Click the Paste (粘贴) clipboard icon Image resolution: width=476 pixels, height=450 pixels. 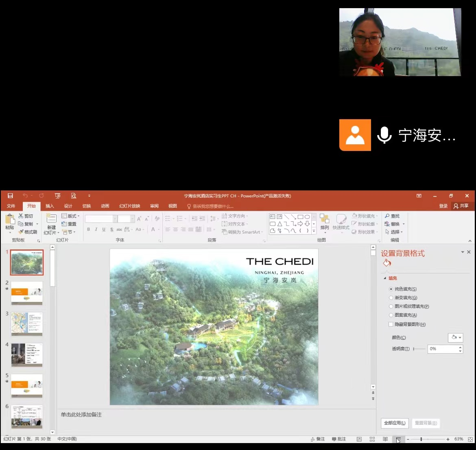[x=9, y=220]
